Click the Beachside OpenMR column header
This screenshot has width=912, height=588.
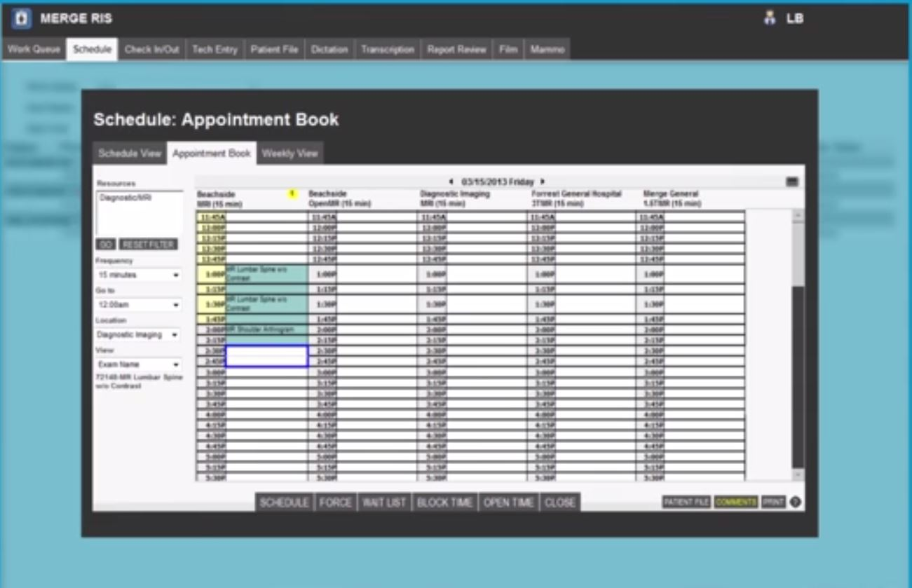click(340, 198)
